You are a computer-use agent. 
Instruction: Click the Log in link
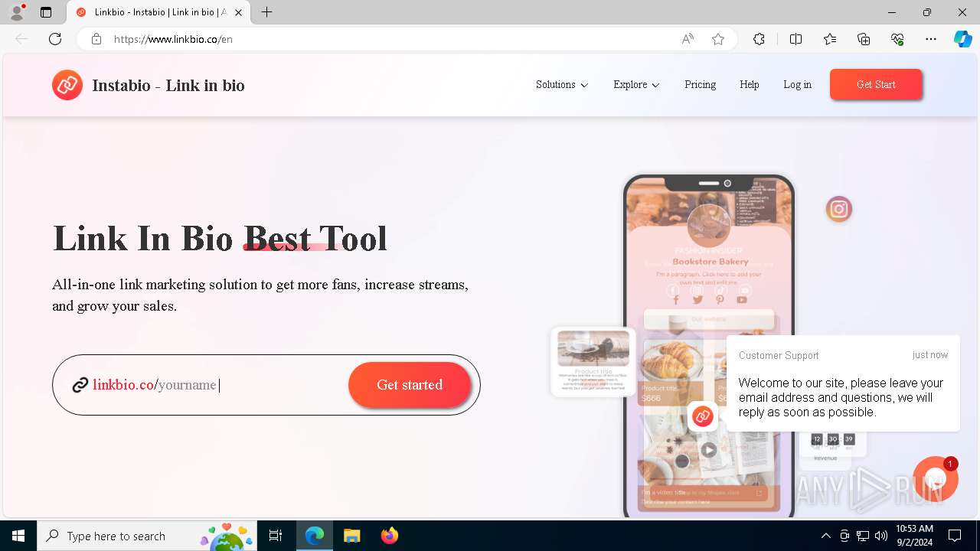pos(797,85)
